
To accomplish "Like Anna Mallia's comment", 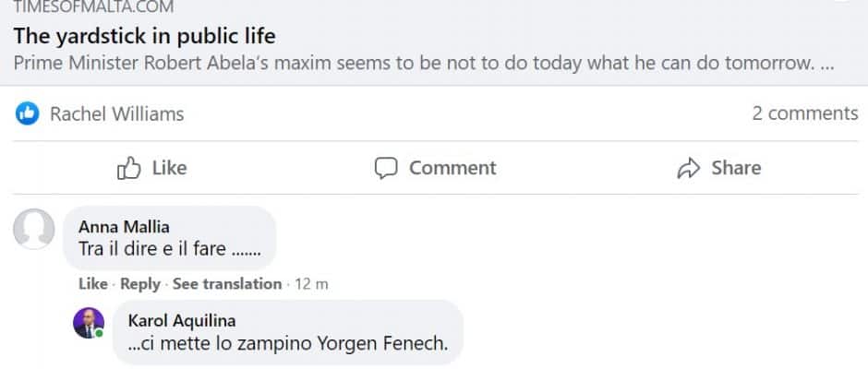I will pos(92,284).
